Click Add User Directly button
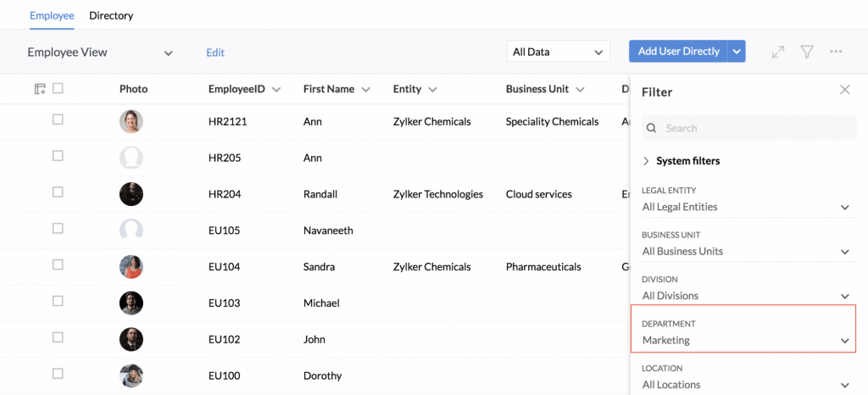This screenshot has width=868, height=395. (679, 52)
